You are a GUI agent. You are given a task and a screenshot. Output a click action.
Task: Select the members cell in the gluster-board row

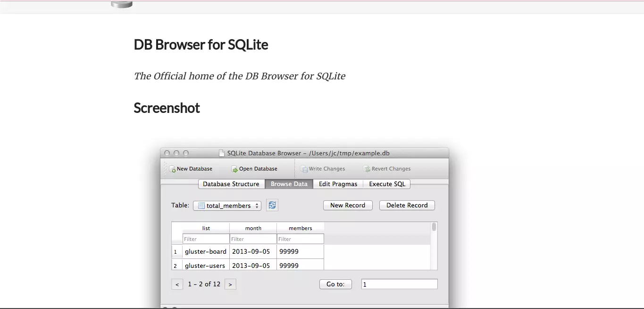300,252
